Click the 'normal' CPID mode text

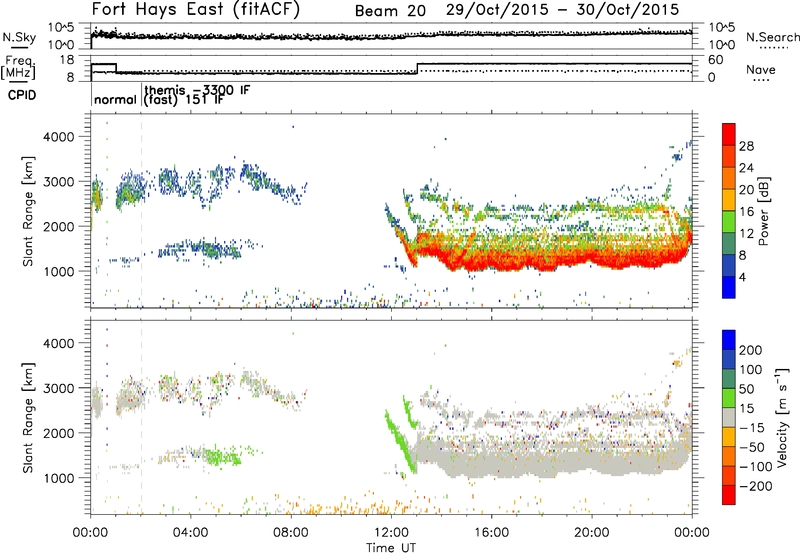click(x=115, y=99)
